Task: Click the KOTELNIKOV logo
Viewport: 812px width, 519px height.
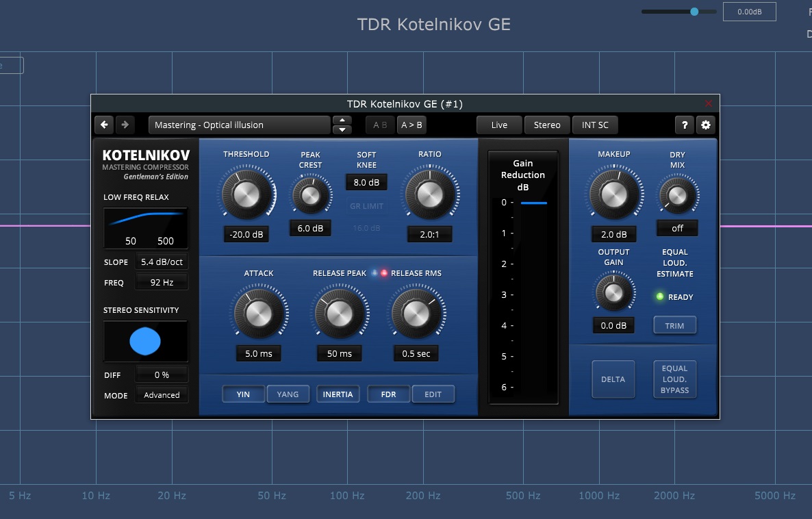Action: click(x=146, y=155)
